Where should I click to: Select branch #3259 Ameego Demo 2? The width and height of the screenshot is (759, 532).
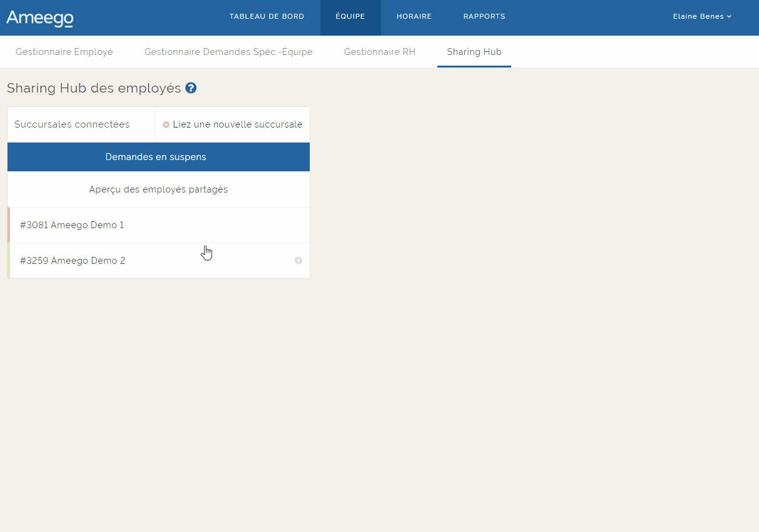73,261
